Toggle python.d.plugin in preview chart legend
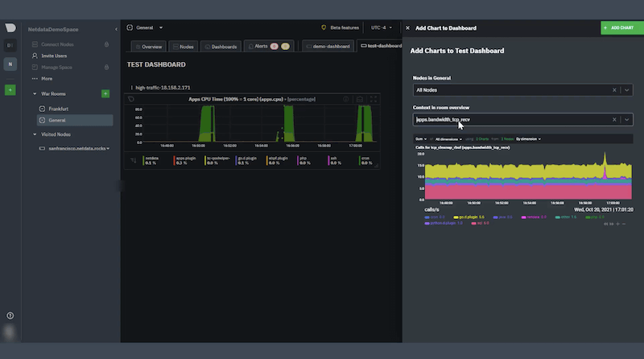Screen dimensions: 644x359 (444, 223)
